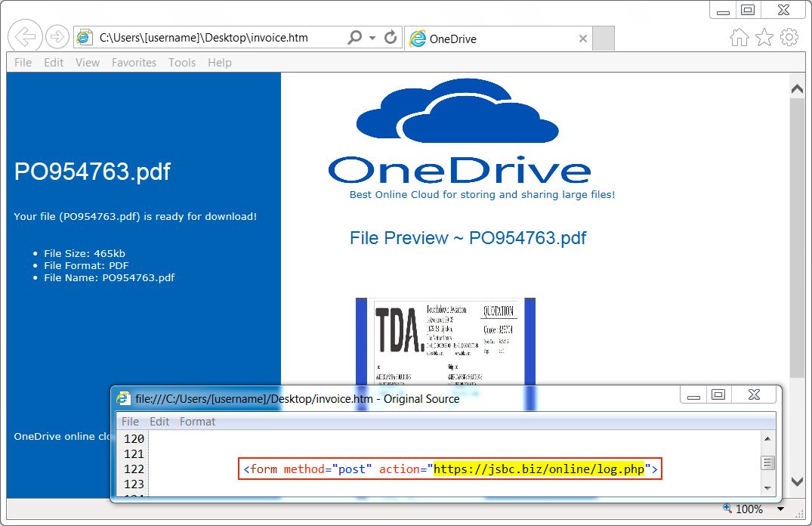Close the OneDrive tab
Screen dimensions: 812x526
pos(582,39)
